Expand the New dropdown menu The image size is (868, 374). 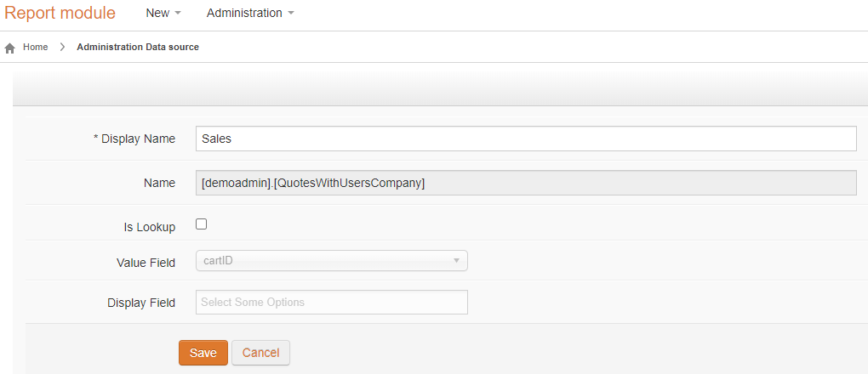(163, 14)
